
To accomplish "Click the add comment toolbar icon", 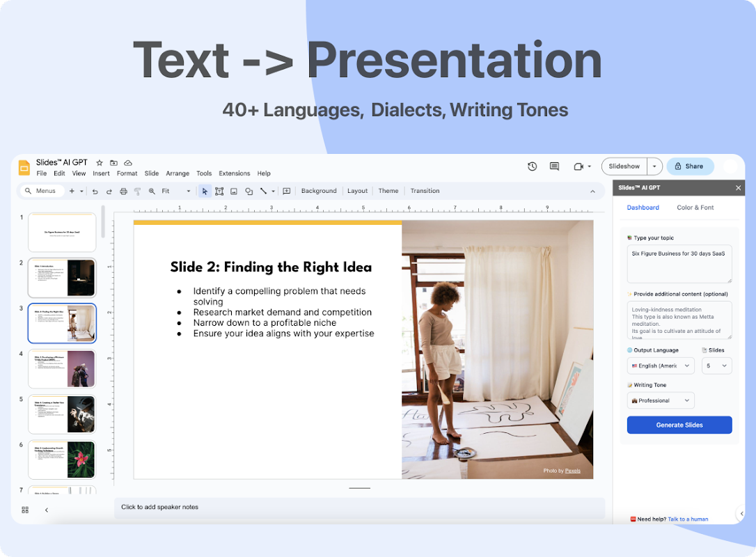I will 286,191.
